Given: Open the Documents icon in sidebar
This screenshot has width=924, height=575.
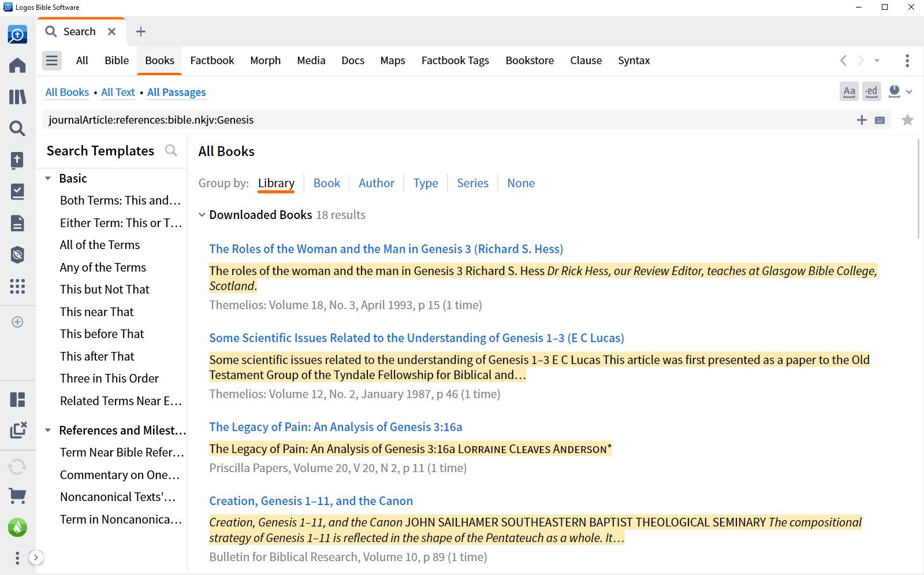Looking at the screenshot, I should point(17,223).
